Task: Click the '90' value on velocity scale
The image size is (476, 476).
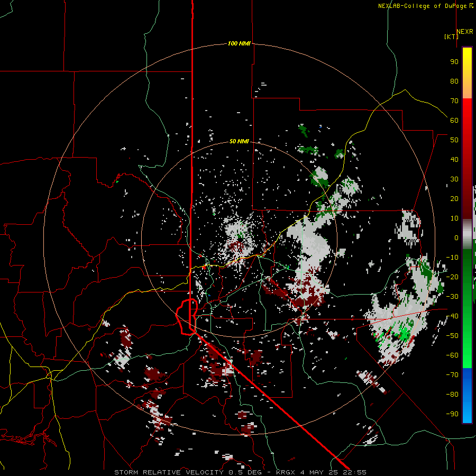Action: (x=454, y=62)
